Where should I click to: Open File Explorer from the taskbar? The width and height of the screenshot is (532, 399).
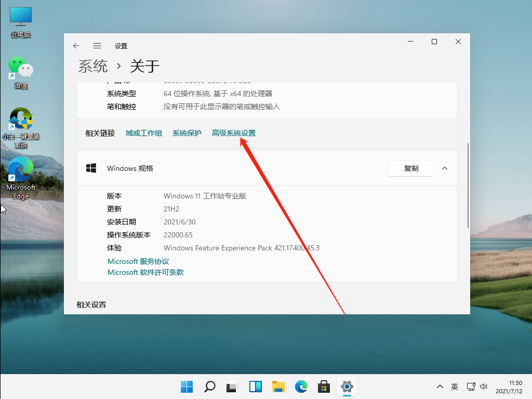click(x=278, y=387)
